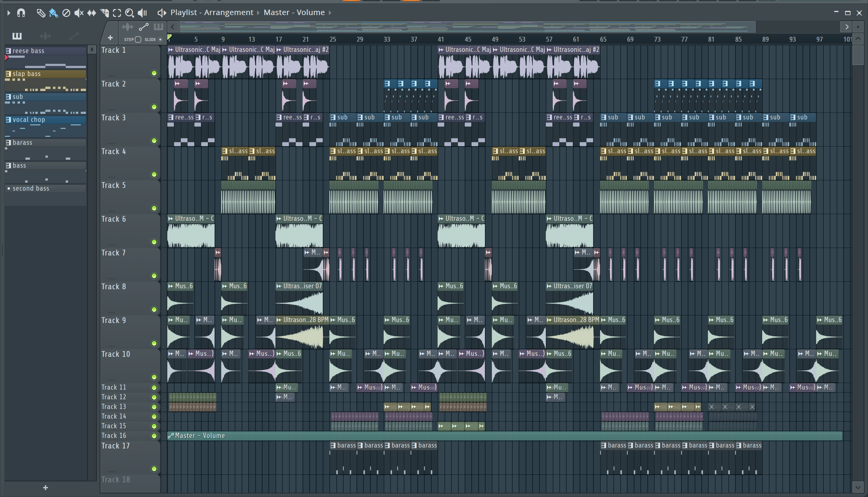
Task: Click the piano pattern filter icon above track headers
Action: click(158, 27)
